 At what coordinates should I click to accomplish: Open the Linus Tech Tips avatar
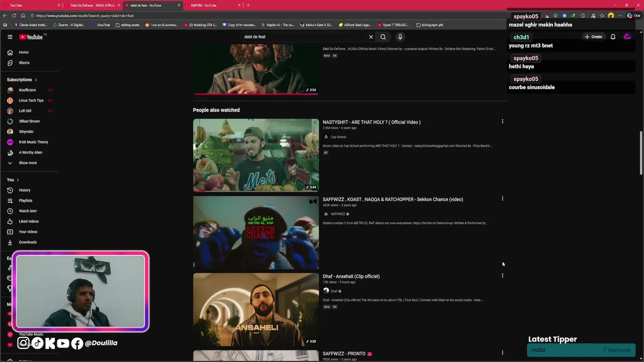coord(10,101)
